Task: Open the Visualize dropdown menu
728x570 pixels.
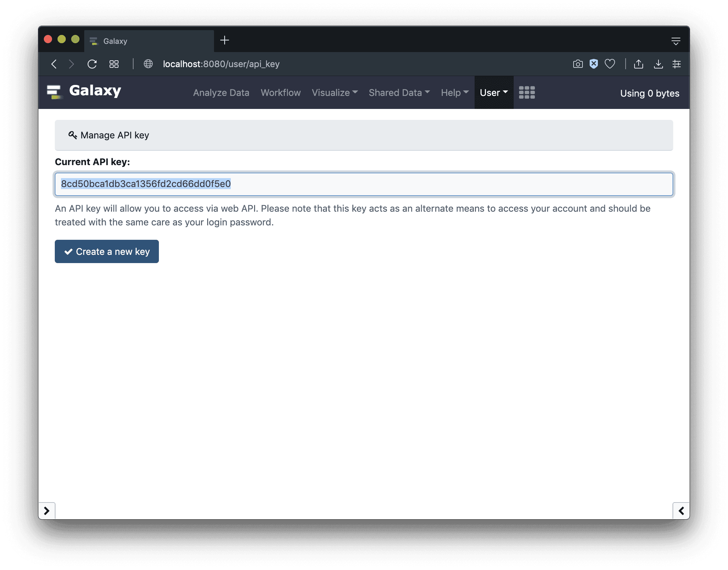Action: tap(335, 92)
